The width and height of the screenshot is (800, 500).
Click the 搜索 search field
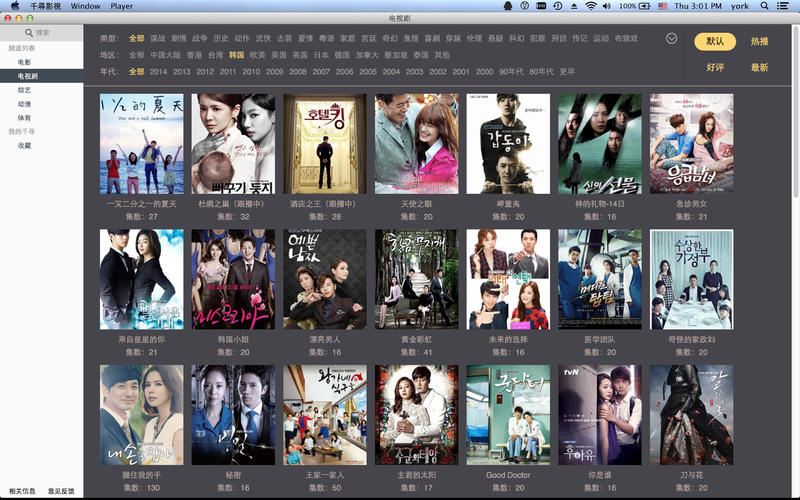[42, 33]
